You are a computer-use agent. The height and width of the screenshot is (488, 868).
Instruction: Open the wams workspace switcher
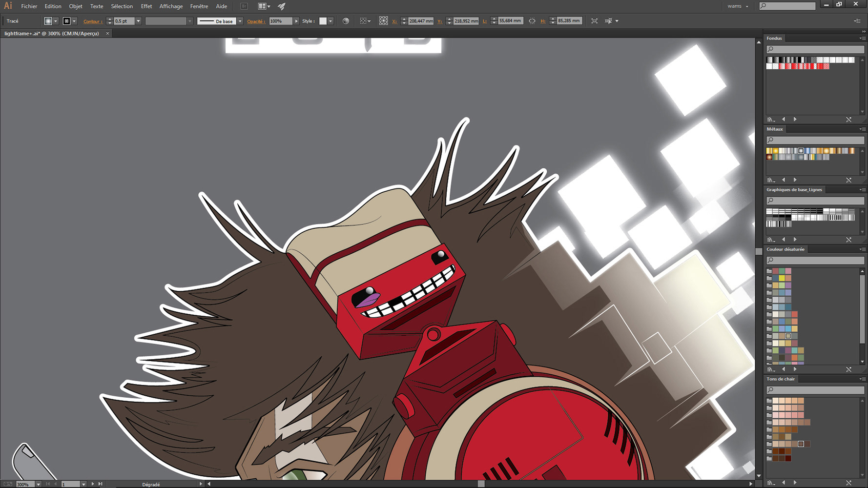pos(737,6)
